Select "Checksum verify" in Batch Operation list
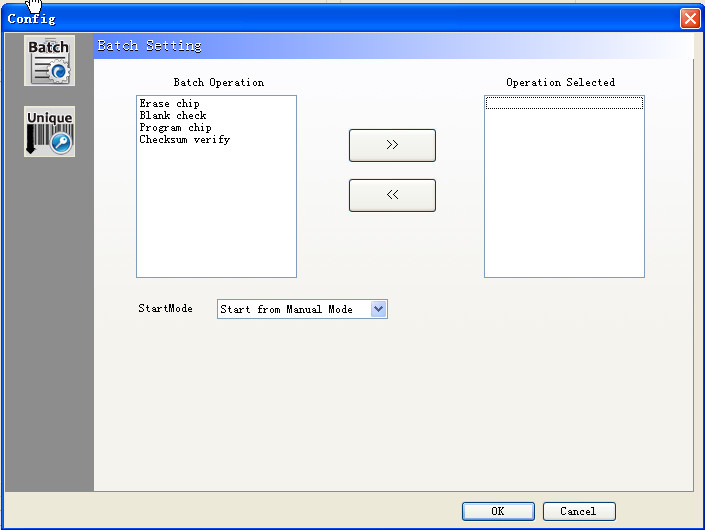The height and width of the screenshot is (530, 705). [x=184, y=140]
